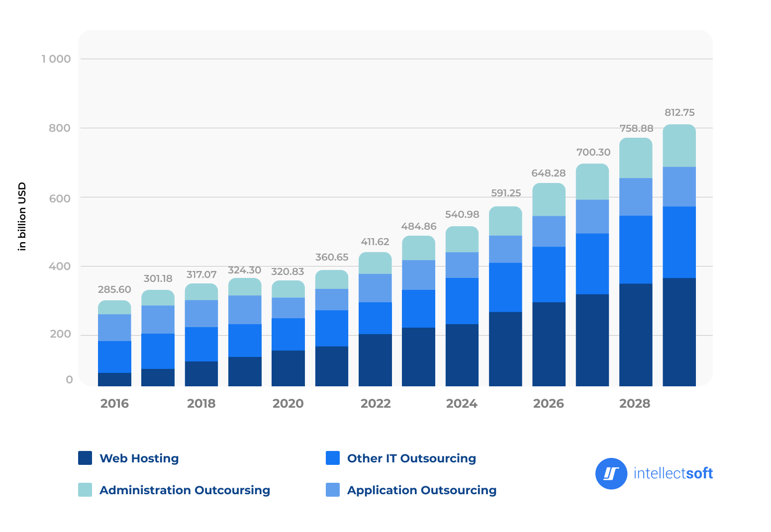Viewport: 771px width, 532px height.
Task: Select the Application Outsourcing legend label
Action: 422,490
